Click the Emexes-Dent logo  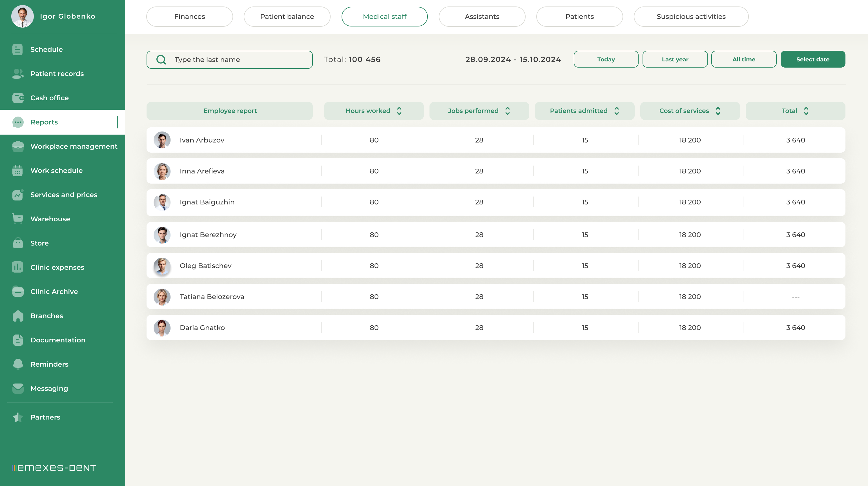click(54, 468)
